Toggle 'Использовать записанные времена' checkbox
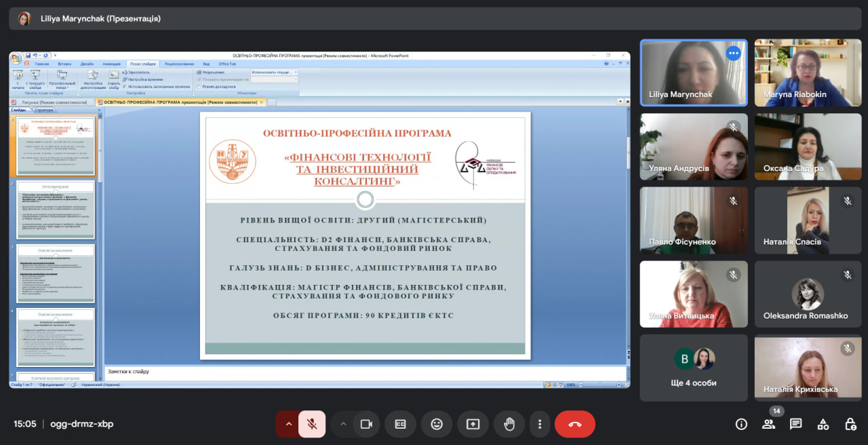 click(125, 87)
